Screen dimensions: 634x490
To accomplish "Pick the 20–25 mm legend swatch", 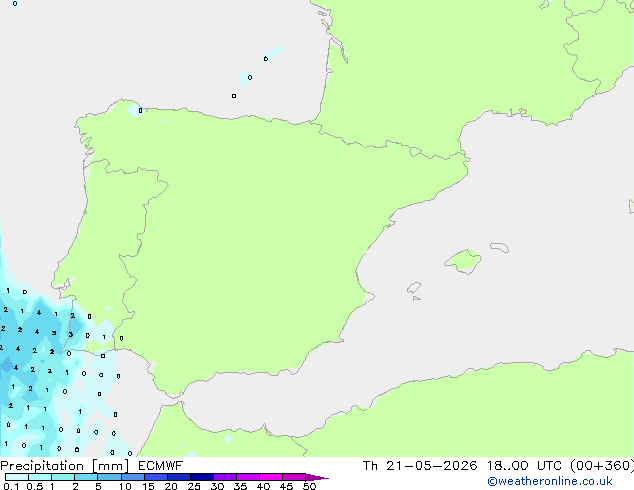I will click(x=179, y=477).
